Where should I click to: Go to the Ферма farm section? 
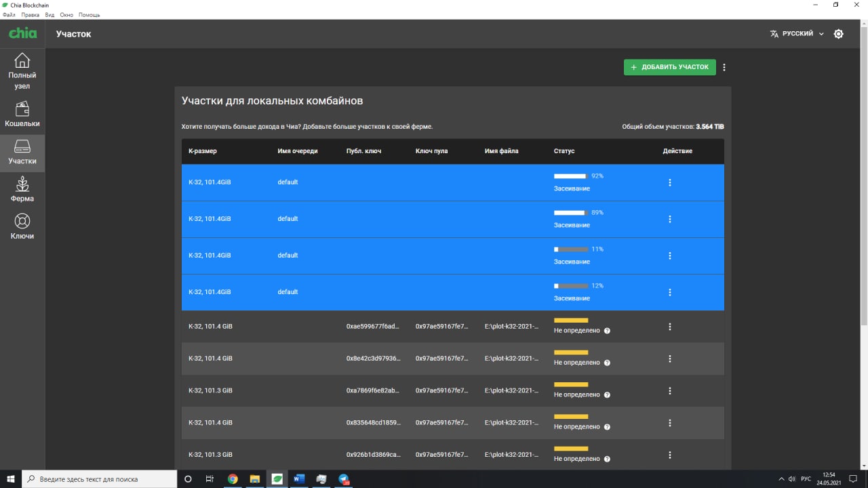[22, 190]
